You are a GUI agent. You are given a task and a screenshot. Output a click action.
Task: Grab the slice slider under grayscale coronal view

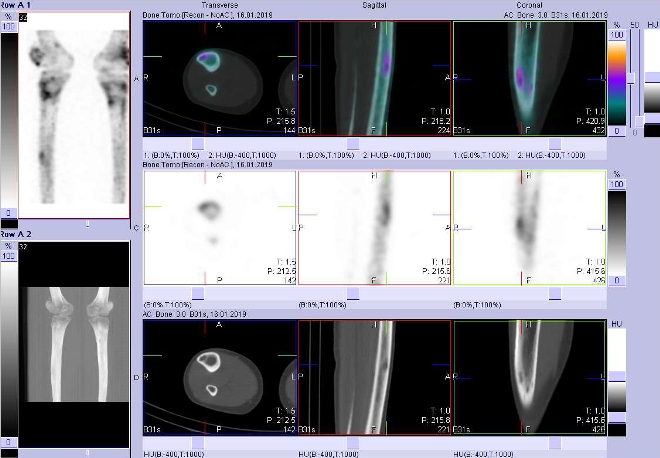[x=555, y=293]
